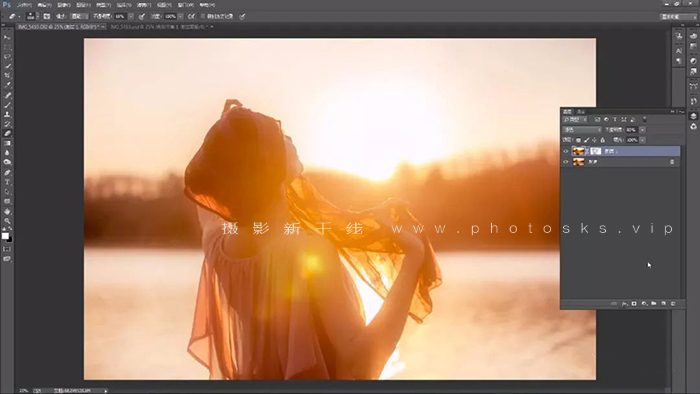This screenshot has width=700, height=394.
Task: Open eraser flow slider arrow in the options bar
Action: [x=180, y=17]
